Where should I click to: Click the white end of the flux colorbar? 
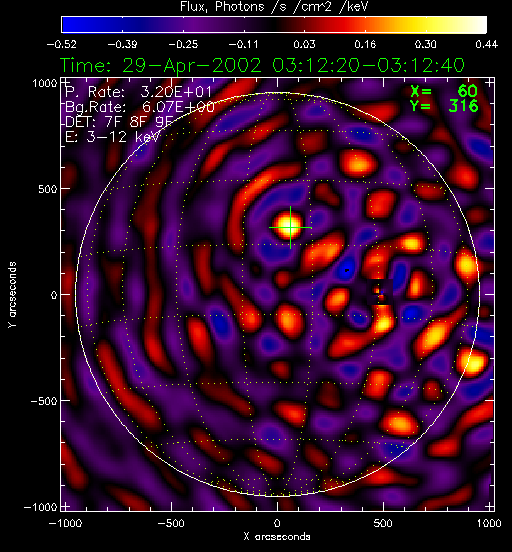(x=479, y=25)
